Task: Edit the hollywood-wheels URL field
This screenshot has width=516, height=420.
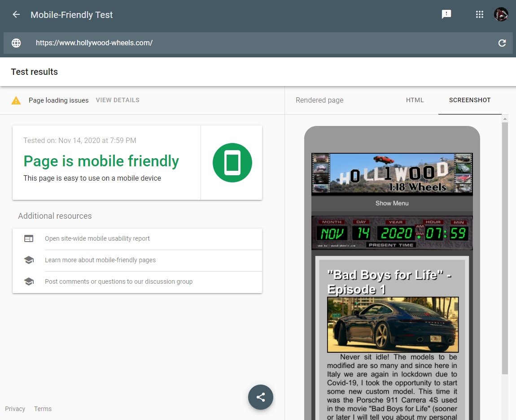Action: coord(258,43)
